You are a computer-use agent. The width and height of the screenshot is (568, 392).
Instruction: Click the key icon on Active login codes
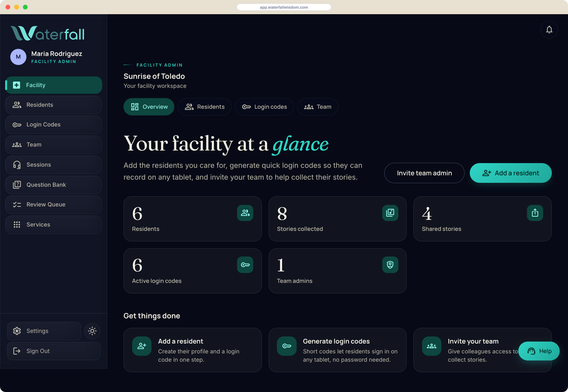[x=245, y=265]
